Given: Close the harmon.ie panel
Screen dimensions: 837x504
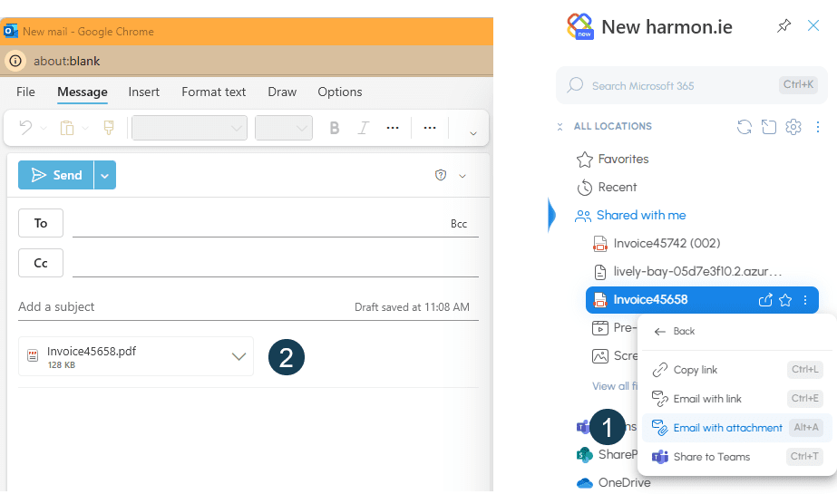Looking at the screenshot, I should tap(813, 25).
